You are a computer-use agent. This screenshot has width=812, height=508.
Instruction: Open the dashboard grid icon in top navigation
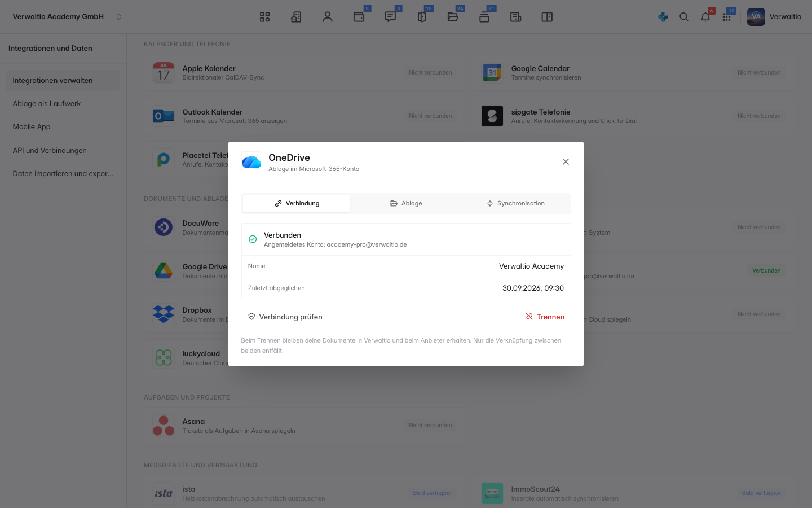pos(264,17)
